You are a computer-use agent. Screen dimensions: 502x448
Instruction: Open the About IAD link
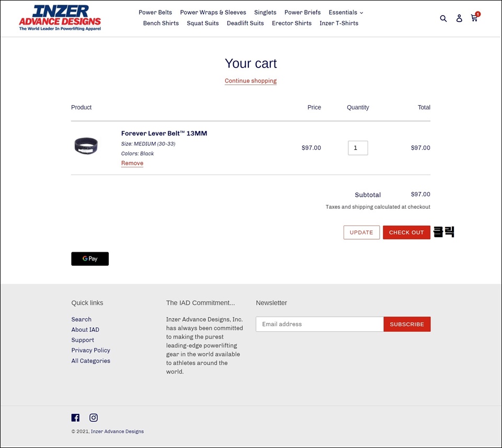[x=85, y=329]
